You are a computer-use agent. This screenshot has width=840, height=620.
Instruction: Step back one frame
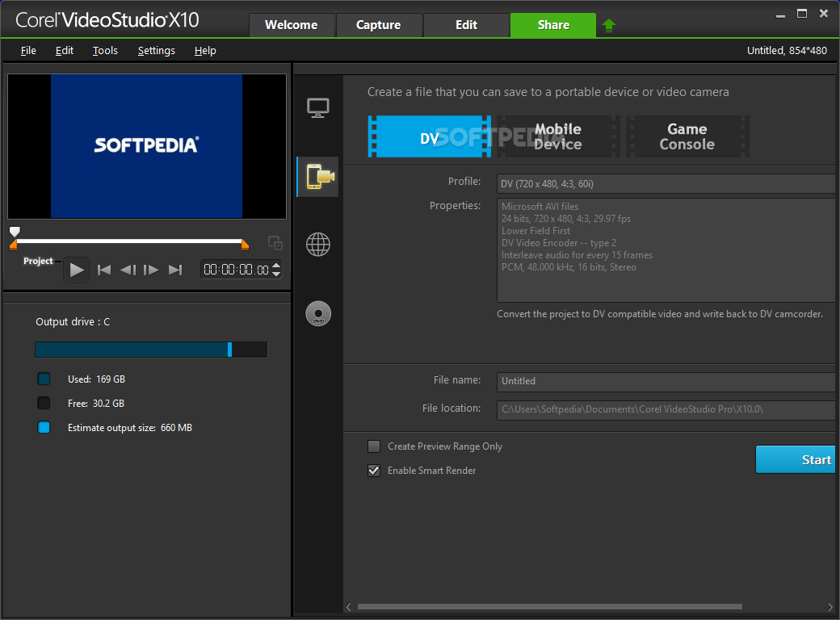pos(128,270)
